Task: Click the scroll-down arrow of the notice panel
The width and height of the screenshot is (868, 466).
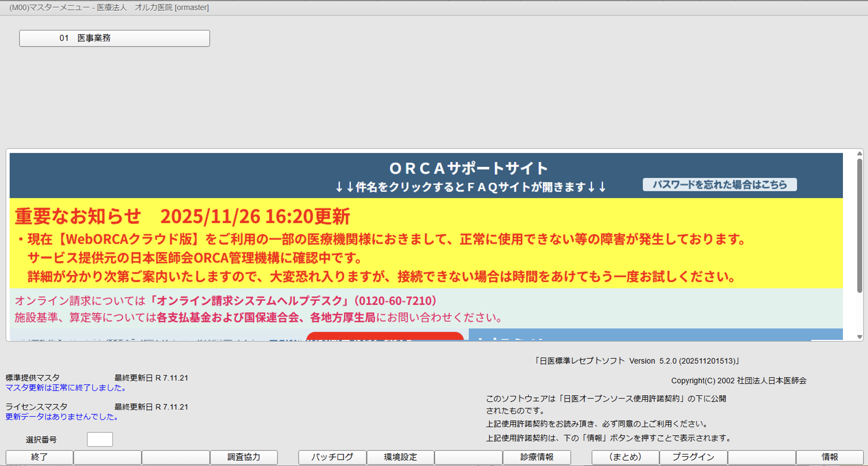Action: click(859, 337)
